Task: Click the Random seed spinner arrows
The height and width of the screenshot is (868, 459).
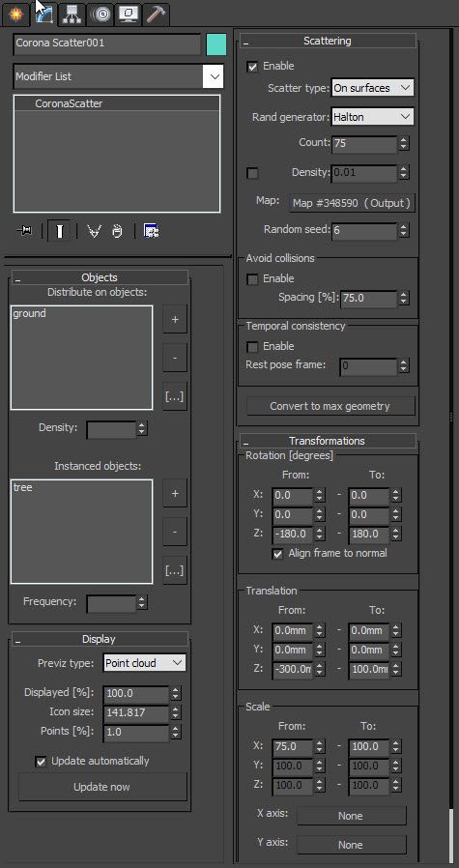Action: [404, 230]
